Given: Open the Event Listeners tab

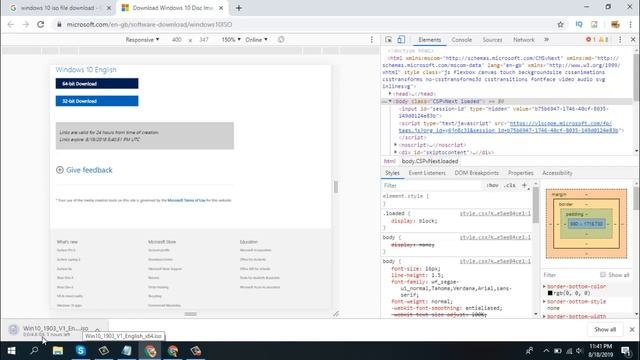Looking at the screenshot, I should [427, 173].
